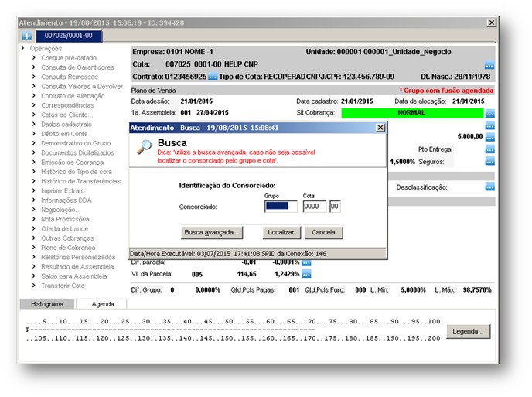Open Imprimir Extrato item

[x=63, y=191]
